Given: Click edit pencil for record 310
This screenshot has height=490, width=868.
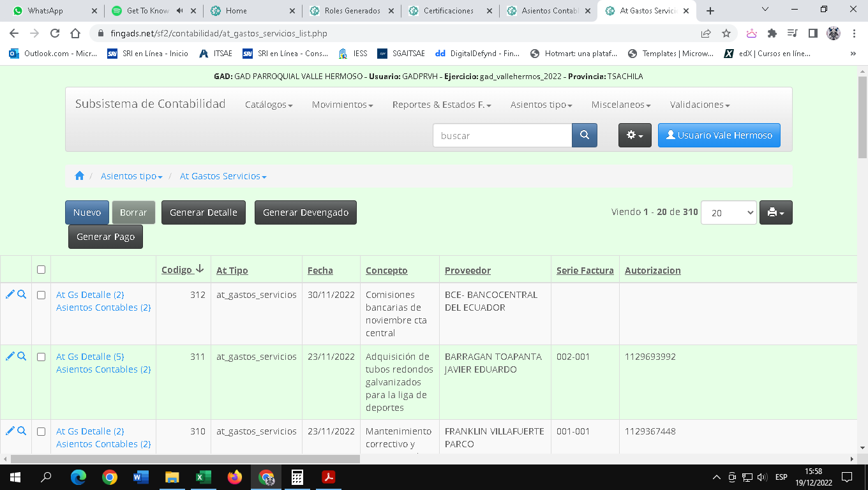Looking at the screenshot, I should 10,431.
